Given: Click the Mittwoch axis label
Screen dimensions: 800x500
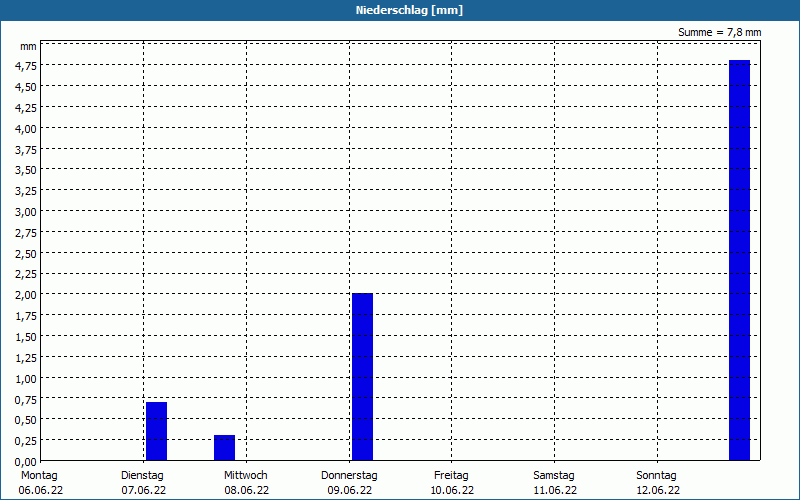Looking at the screenshot, I should (x=245, y=475).
